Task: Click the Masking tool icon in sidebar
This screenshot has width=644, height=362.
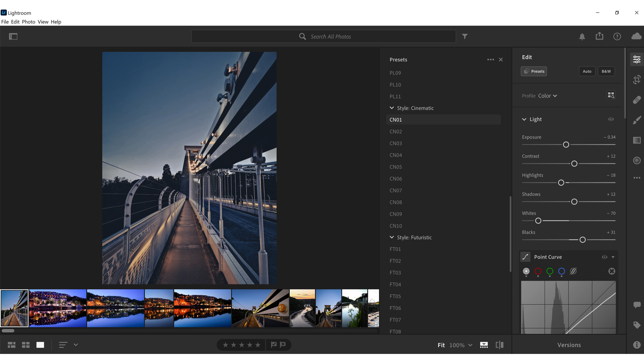Action: tap(637, 161)
